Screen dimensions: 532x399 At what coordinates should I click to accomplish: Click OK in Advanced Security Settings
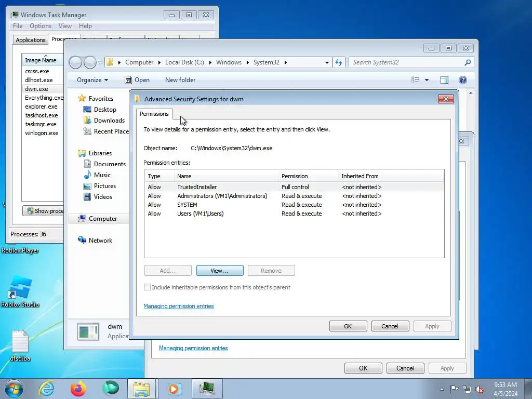point(348,326)
